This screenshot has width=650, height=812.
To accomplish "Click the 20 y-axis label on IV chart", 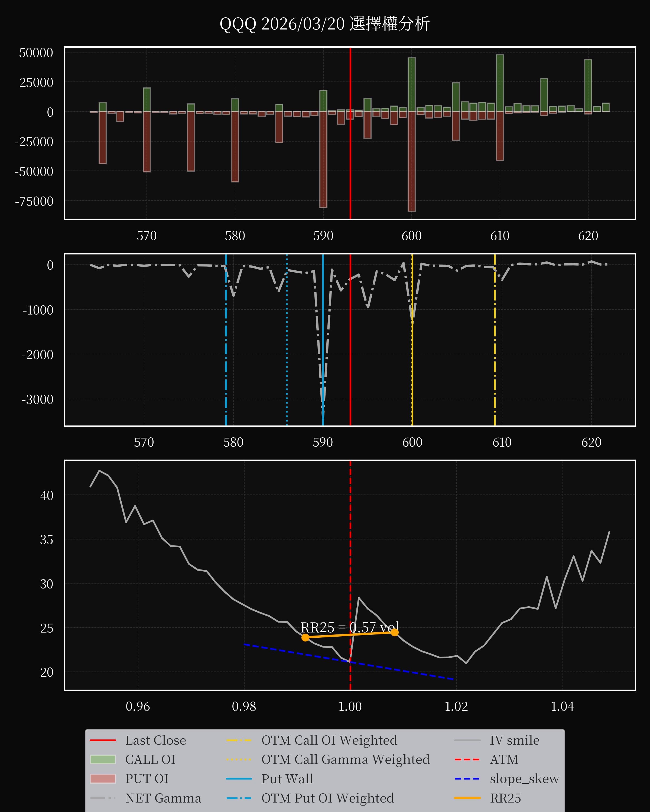I will 47,672.
